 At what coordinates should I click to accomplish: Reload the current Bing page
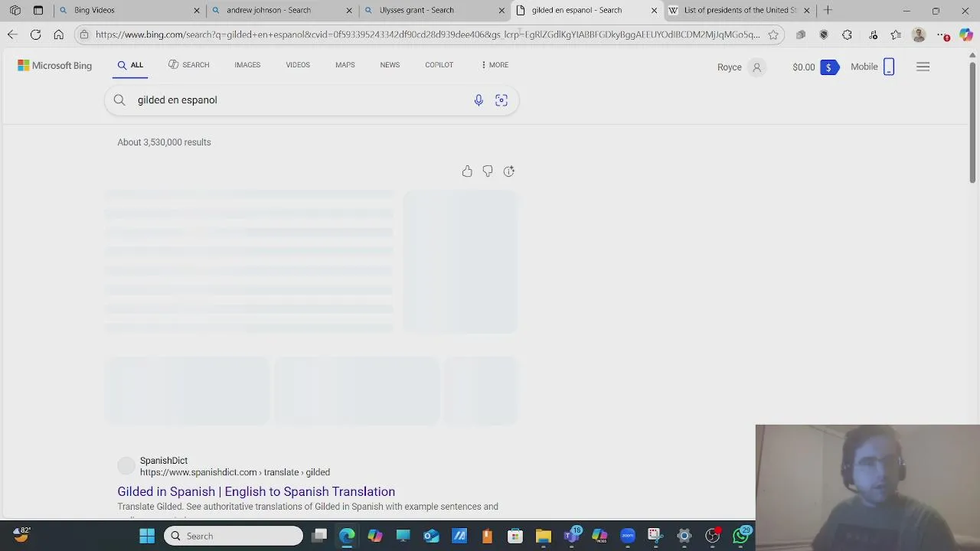click(35, 34)
